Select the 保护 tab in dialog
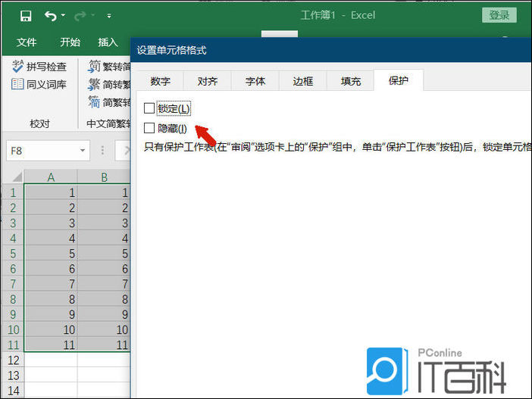532x399 pixels. point(399,80)
